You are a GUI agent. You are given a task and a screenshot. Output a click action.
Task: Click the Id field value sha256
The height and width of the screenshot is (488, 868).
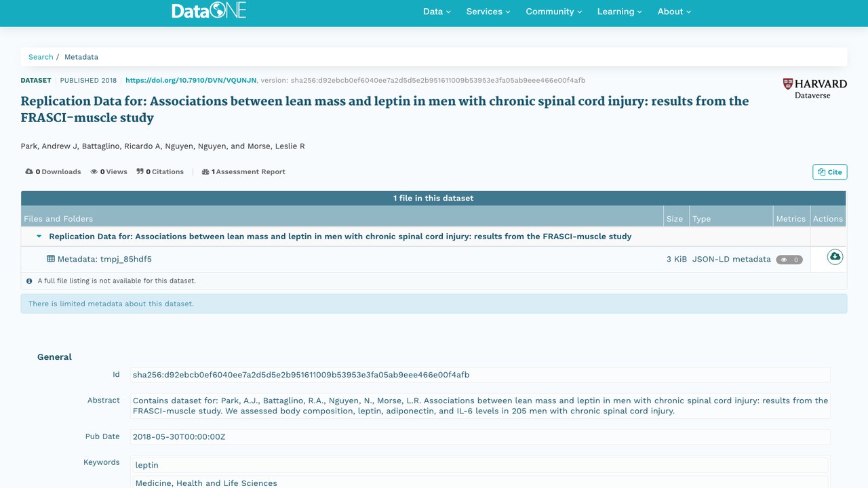point(480,375)
